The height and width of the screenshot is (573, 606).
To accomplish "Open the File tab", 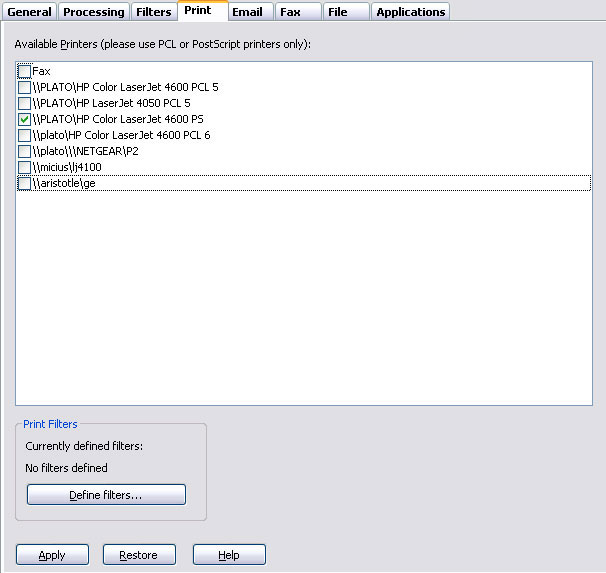I will [x=337, y=12].
